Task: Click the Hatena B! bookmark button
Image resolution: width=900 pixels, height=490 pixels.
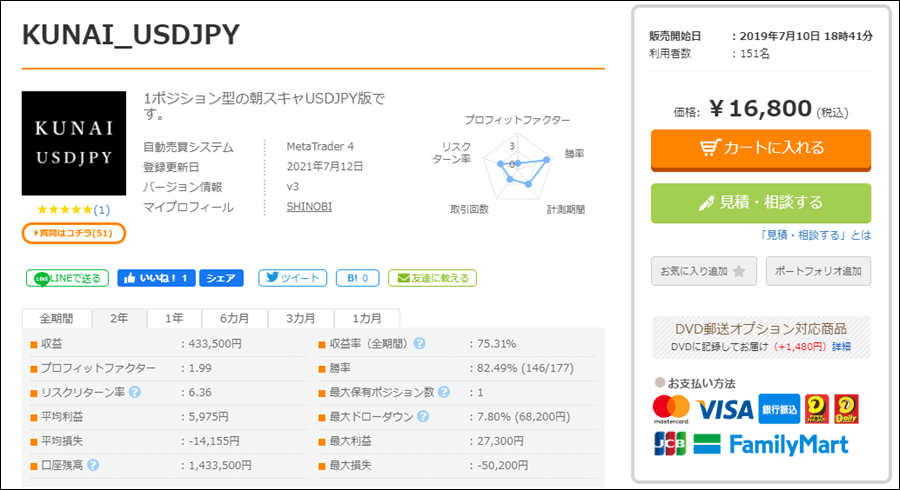Action: pyautogui.click(x=358, y=278)
